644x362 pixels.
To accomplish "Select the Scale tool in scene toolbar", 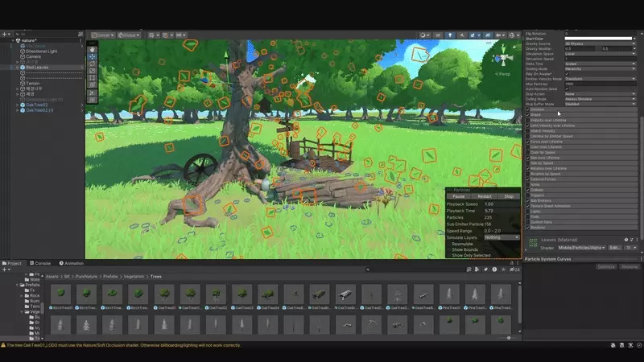I will click(x=92, y=71).
